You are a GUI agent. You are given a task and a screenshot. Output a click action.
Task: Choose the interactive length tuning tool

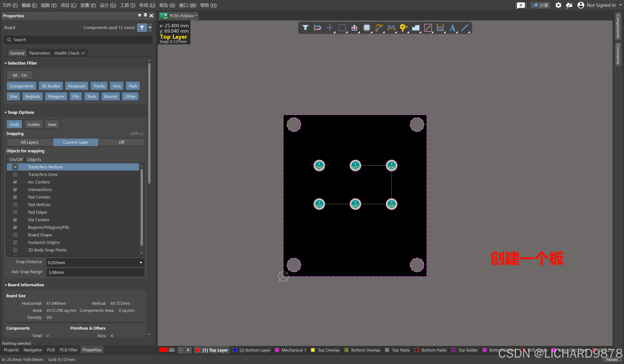[x=391, y=28]
